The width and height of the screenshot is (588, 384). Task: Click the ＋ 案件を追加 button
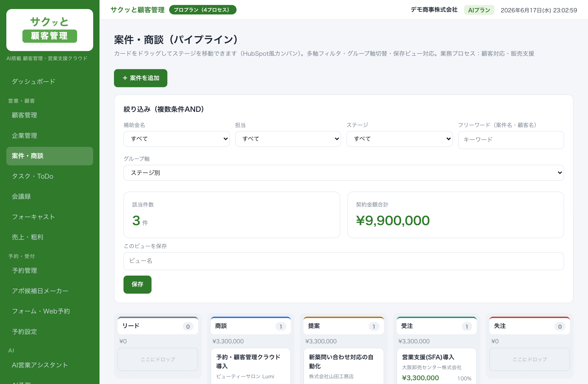[x=141, y=78]
